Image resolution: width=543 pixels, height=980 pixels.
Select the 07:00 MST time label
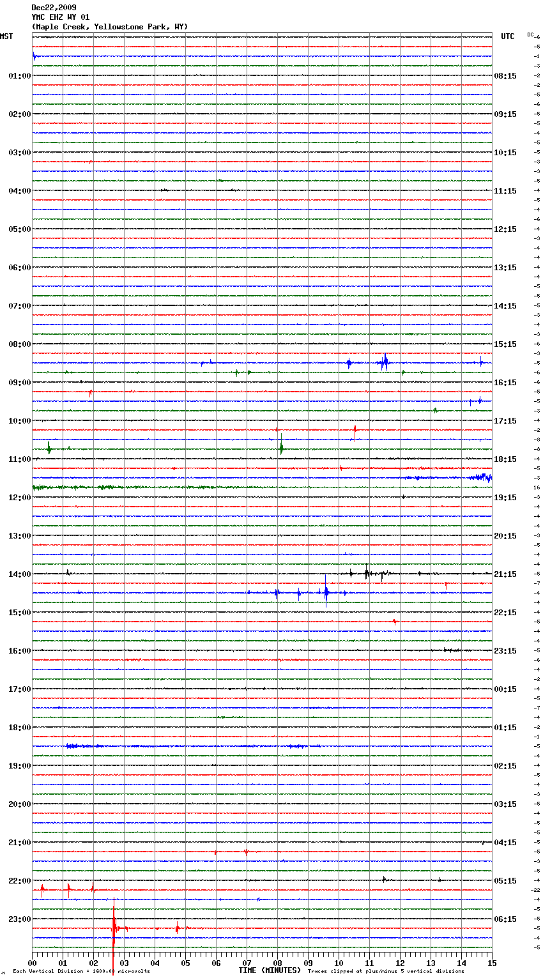(20, 306)
